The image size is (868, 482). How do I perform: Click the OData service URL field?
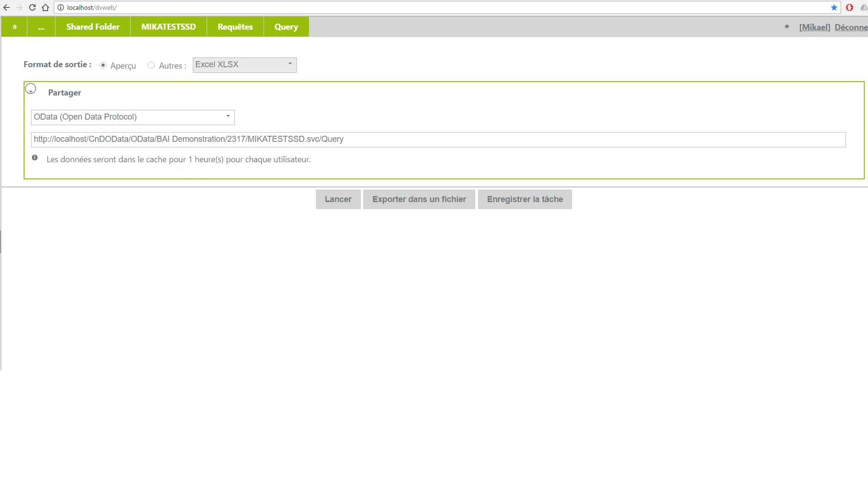(438, 140)
